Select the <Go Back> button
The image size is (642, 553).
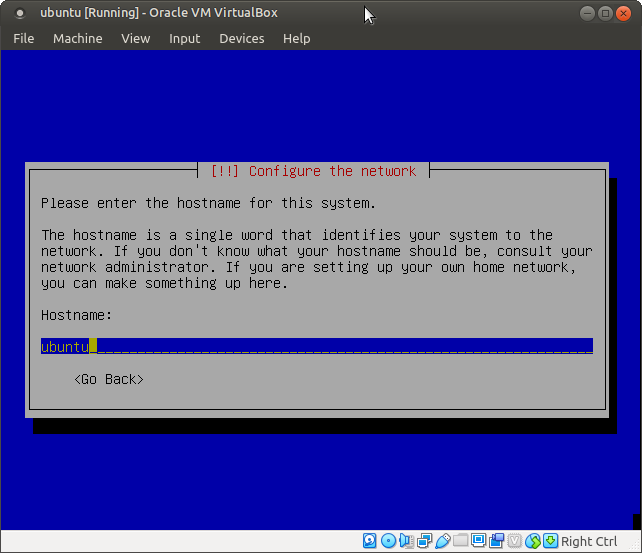pos(109,379)
